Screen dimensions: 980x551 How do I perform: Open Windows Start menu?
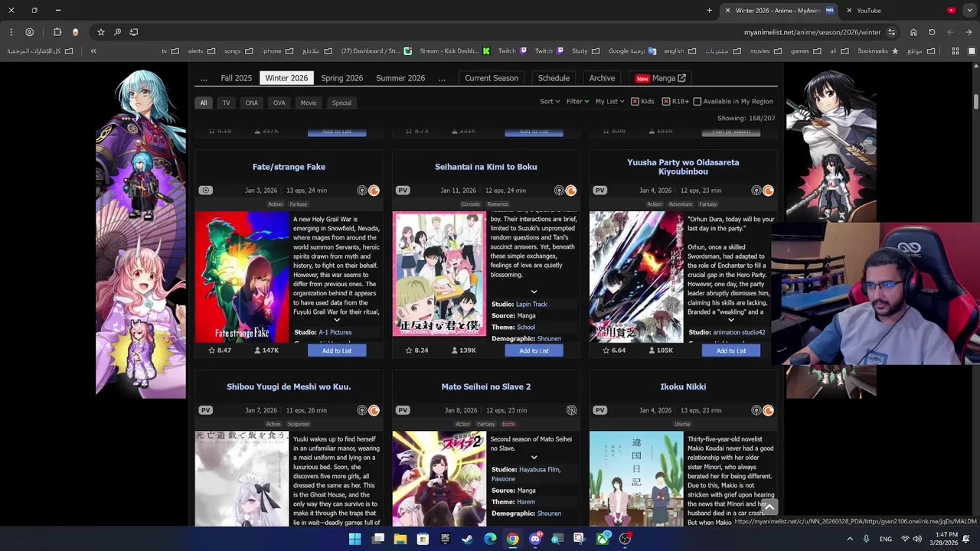click(354, 539)
